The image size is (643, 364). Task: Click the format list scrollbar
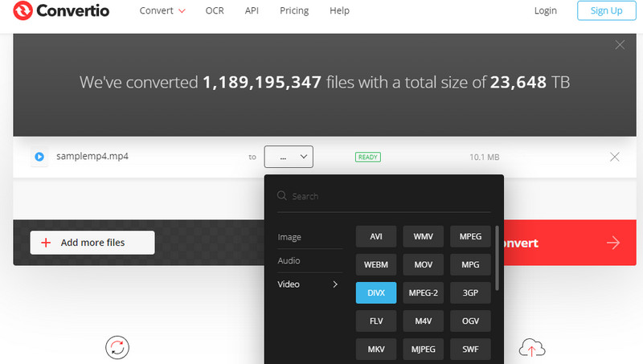point(497,258)
